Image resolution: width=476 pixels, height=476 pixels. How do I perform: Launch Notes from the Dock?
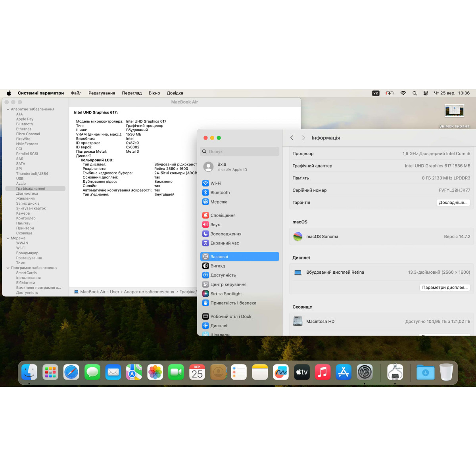[x=260, y=372]
